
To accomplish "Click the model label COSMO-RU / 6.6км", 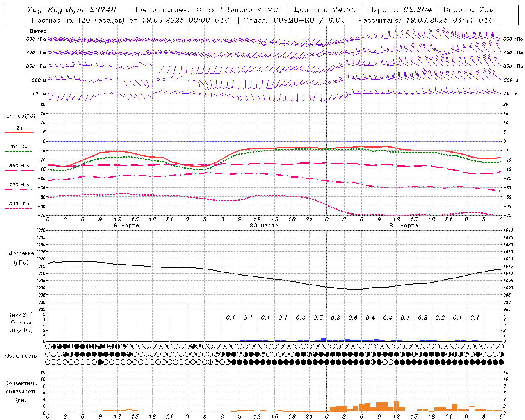I will (310, 20).
